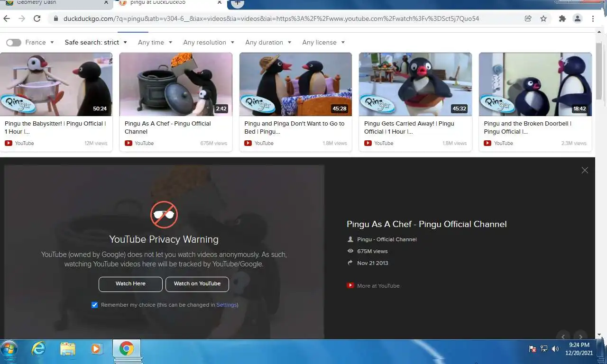Follow the More at YouTube link
The image size is (607, 364).
coord(378,286)
